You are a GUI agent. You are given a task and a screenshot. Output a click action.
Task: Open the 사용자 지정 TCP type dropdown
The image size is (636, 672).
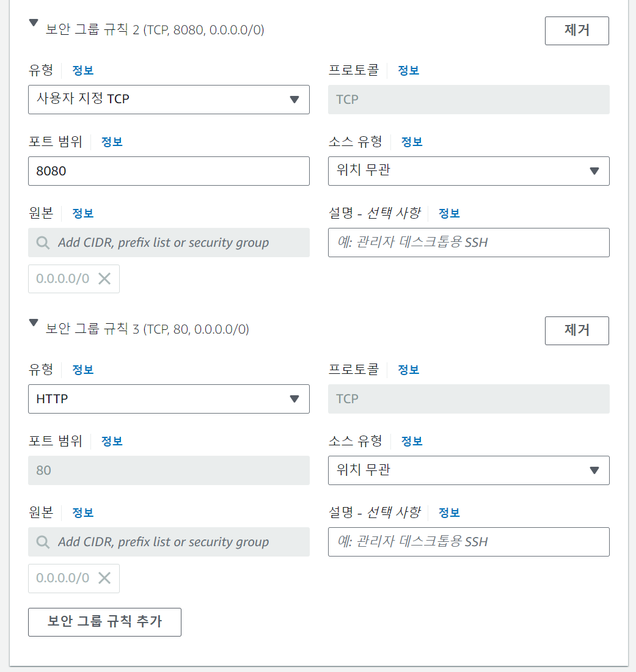169,99
